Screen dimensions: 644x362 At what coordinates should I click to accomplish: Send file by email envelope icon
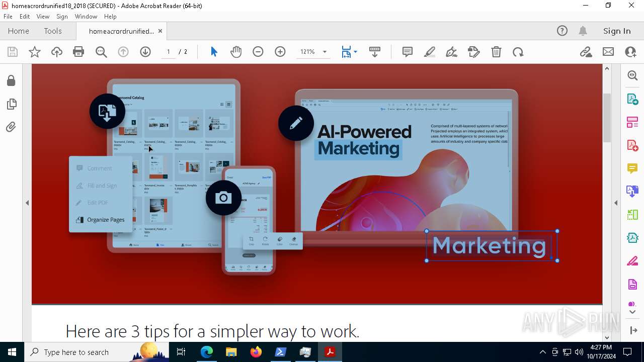[x=608, y=52]
